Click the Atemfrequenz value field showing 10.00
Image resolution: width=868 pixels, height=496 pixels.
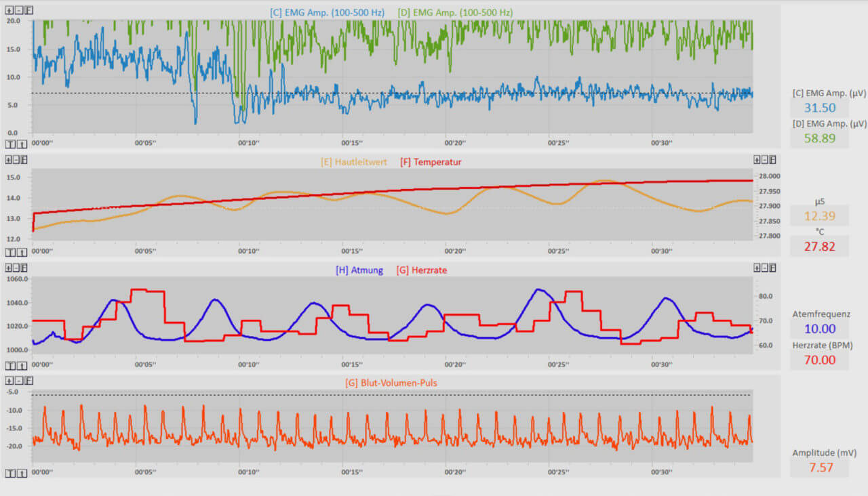(819, 329)
